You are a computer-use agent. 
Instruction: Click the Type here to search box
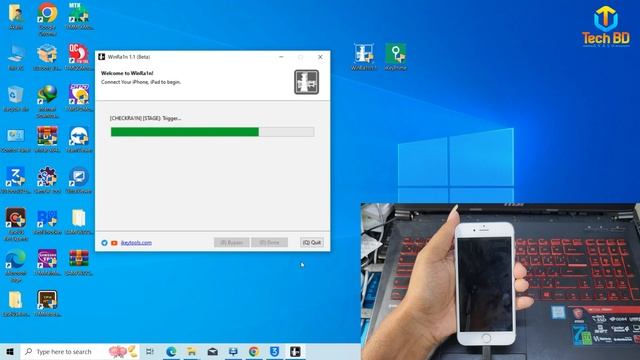click(80, 351)
